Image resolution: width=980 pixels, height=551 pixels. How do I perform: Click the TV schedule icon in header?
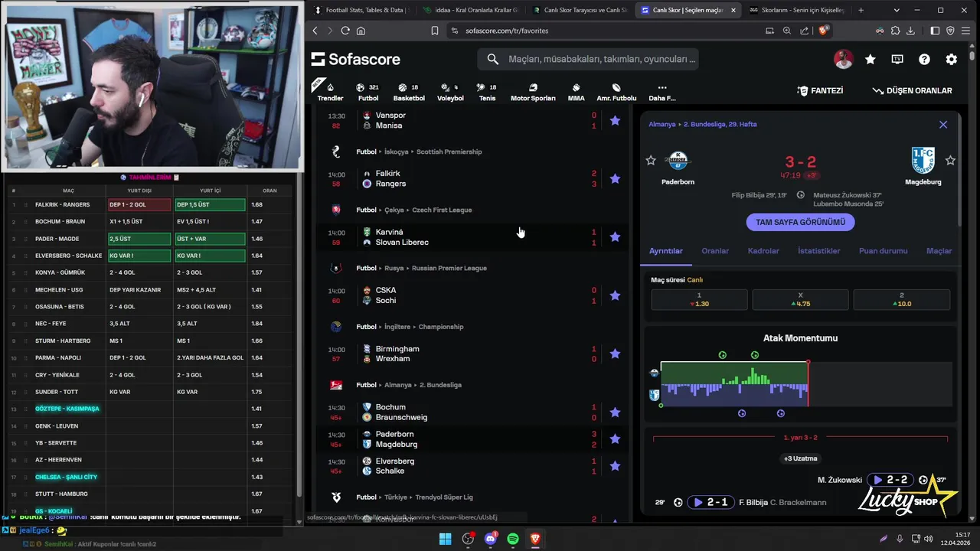pos(897,59)
